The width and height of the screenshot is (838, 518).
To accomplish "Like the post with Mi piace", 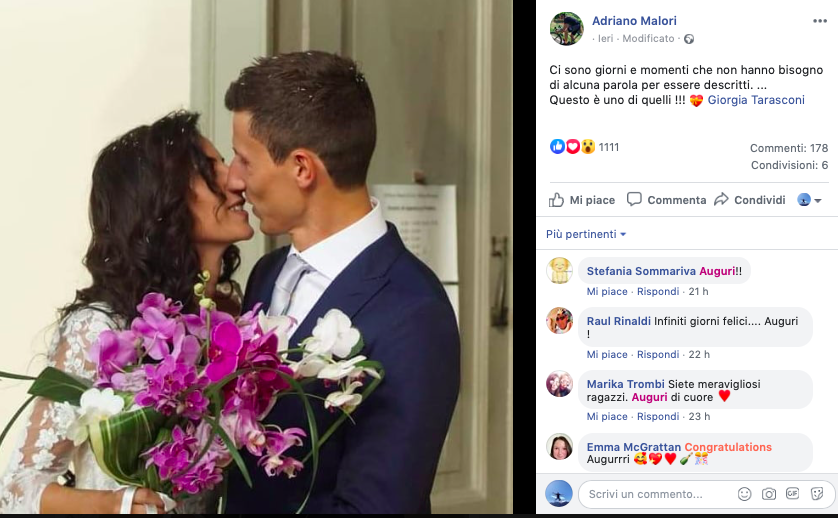I will coord(582,200).
